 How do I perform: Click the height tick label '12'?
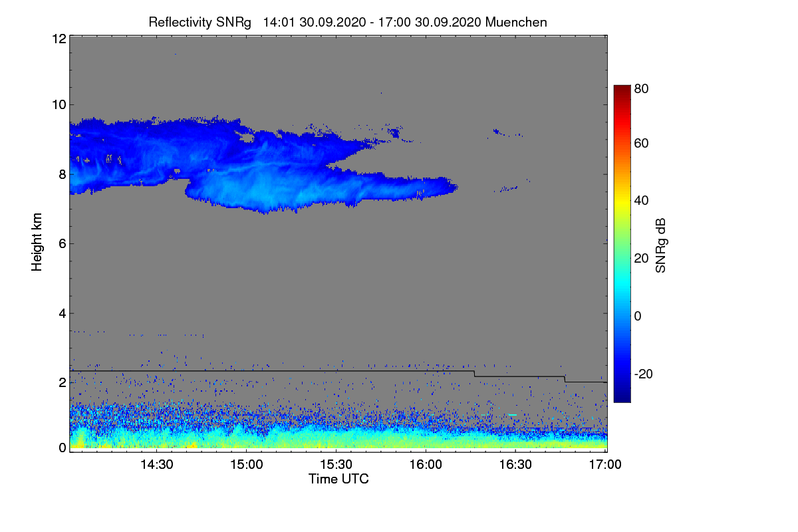click(x=59, y=39)
